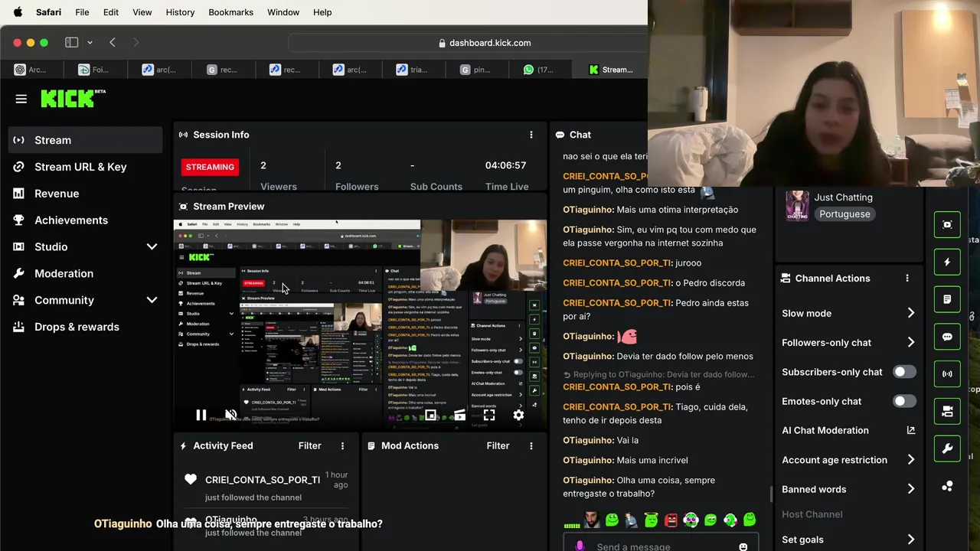Open Session Info options menu (three dots)
The height and width of the screenshot is (551, 980).
[x=531, y=135]
